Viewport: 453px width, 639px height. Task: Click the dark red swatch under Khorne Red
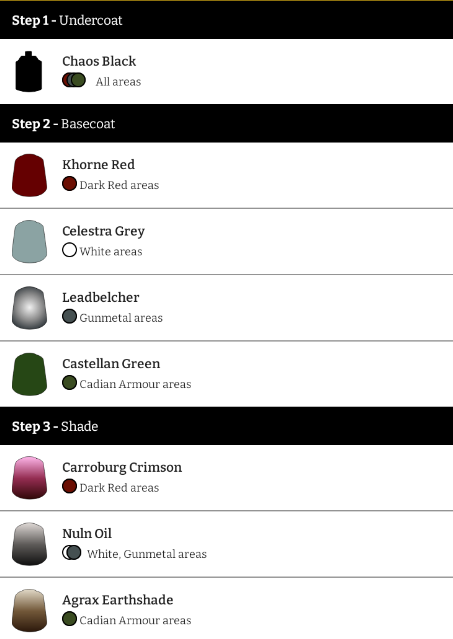coord(70,184)
